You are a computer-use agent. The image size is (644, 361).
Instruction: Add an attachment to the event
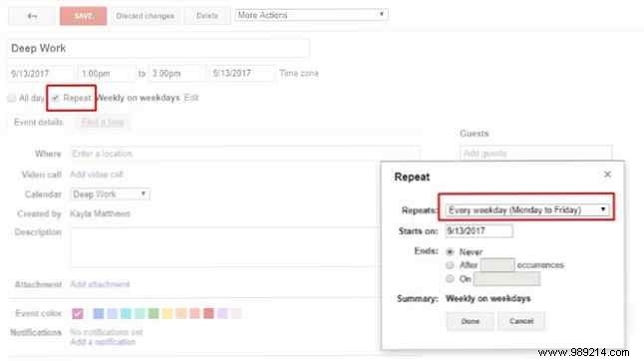coord(100,284)
